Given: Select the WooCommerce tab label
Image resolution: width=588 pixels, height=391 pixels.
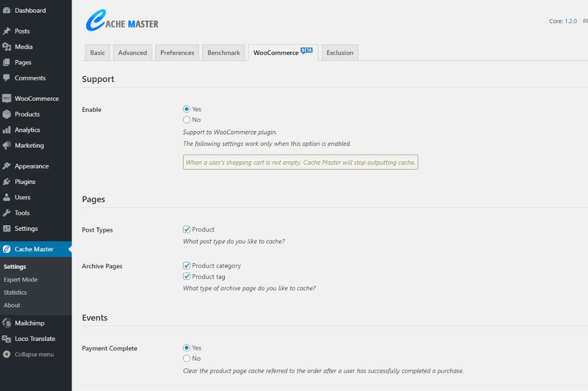Looking at the screenshot, I should [x=276, y=53].
